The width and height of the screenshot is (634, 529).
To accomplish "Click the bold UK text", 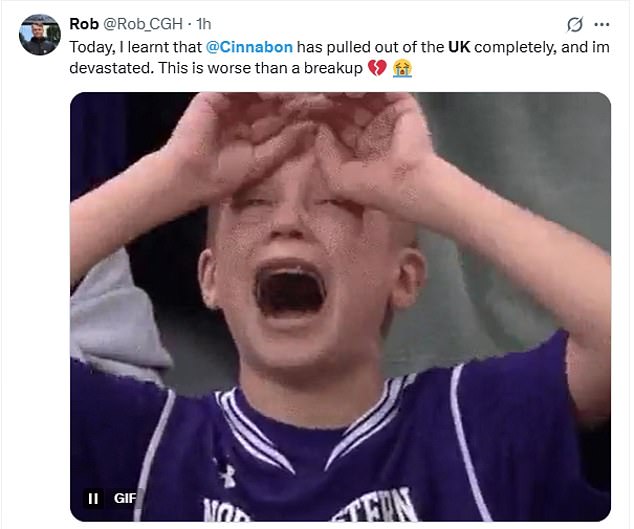I will click(459, 47).
